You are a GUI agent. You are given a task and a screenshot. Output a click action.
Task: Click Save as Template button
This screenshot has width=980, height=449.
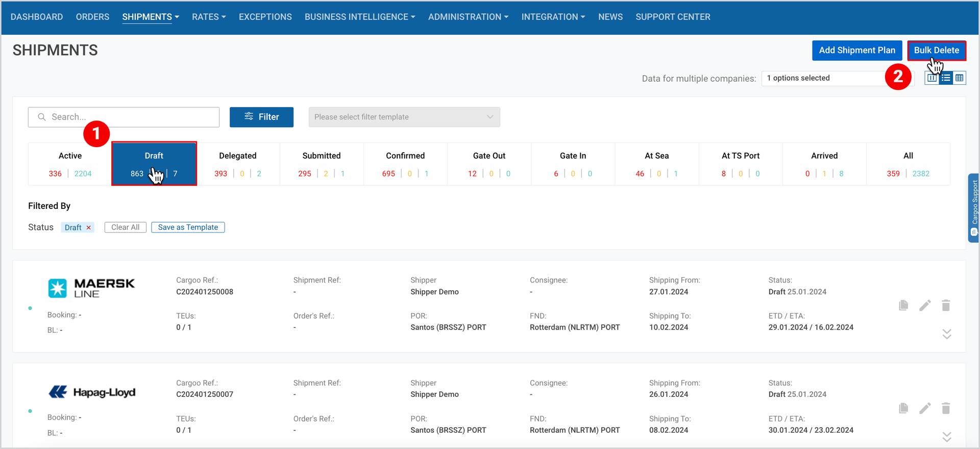point(188,227)
